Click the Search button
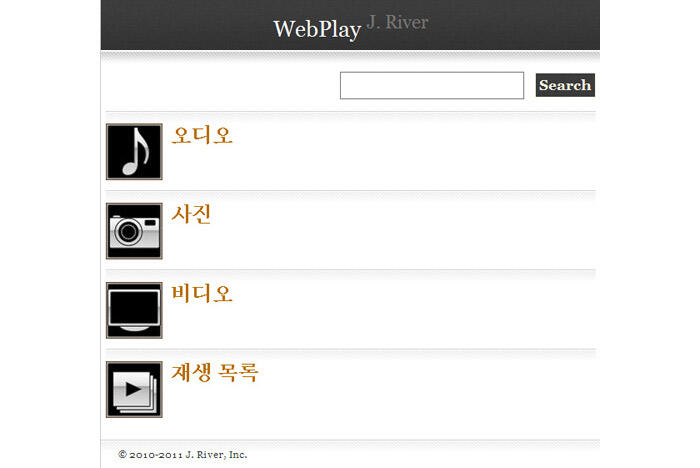 click(565, 85)
